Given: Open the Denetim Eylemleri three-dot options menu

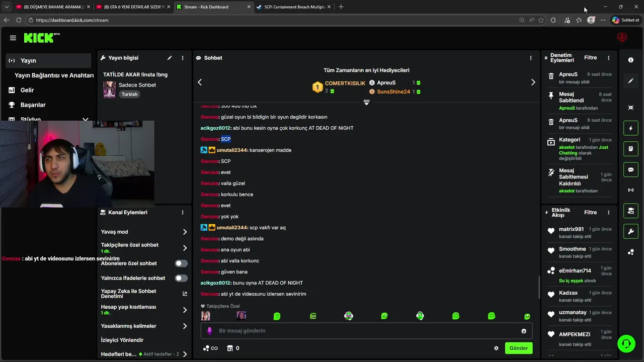Looking at the screenshot, I should tap(608, 58).
